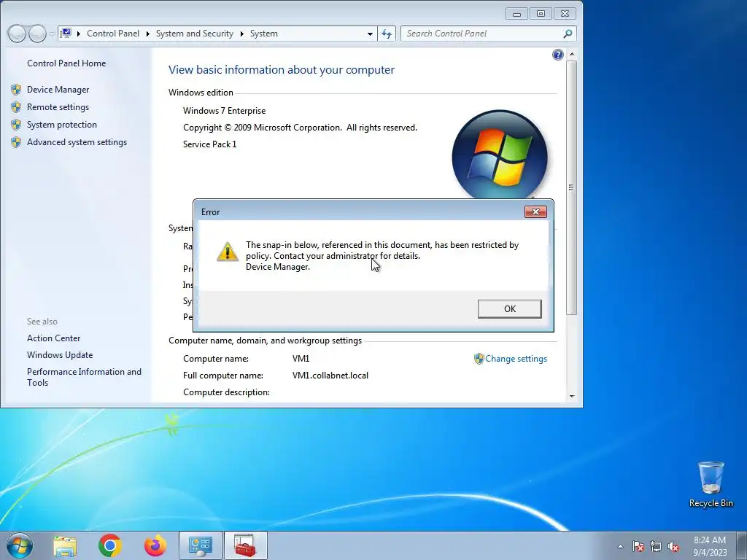The image size is (747, 560).
Task: Click the Advanced system settings shield icon
Action: 16,142
